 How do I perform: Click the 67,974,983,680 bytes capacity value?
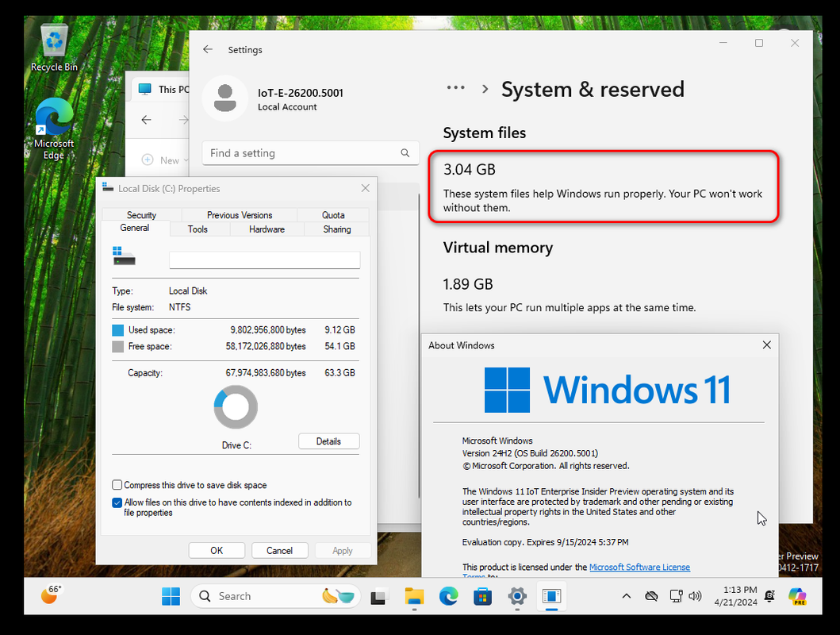(266, 373)
